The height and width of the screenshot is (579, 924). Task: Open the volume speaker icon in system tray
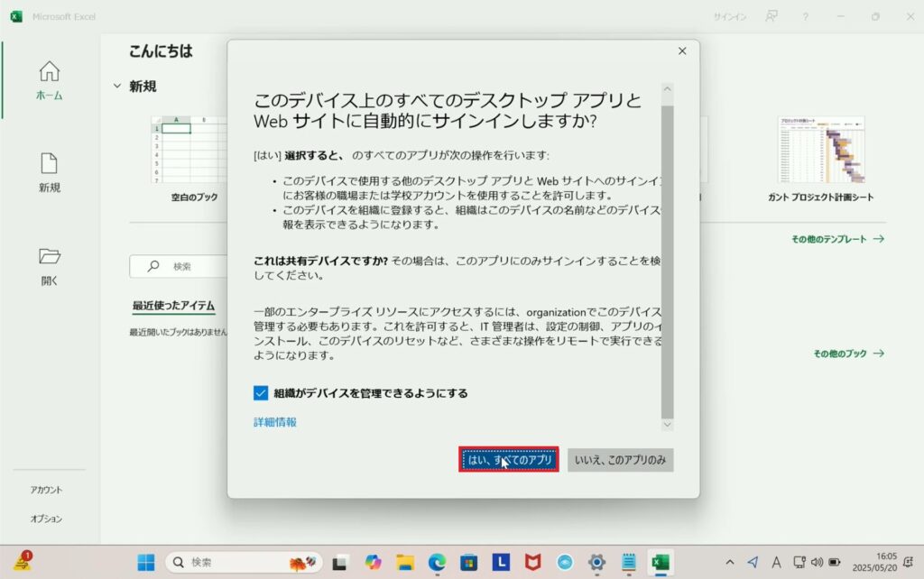click(x=817, y=563)
